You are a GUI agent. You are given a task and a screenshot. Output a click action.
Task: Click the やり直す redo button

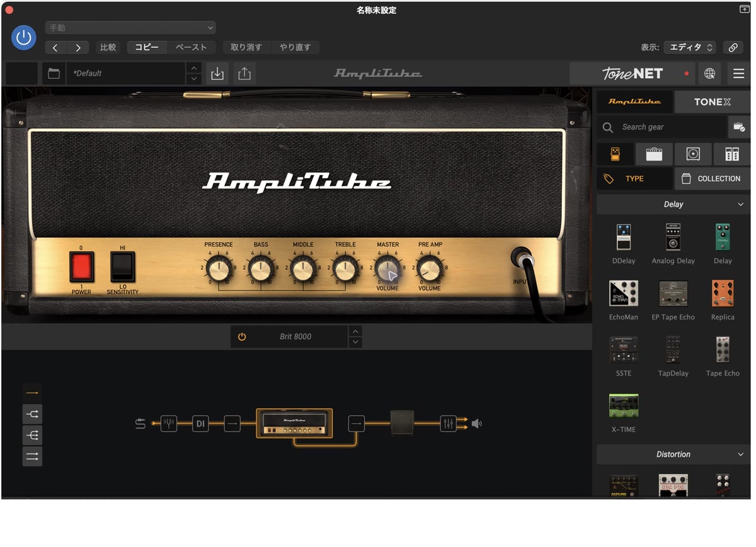(295, 47)
